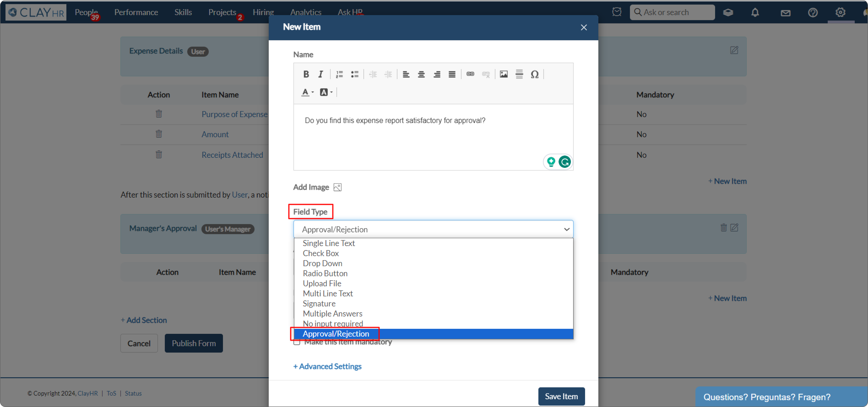
Task: Open background color picker
Action: coord(326,92)
